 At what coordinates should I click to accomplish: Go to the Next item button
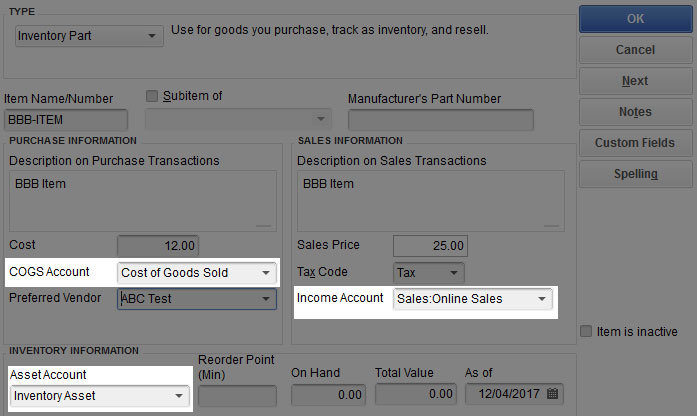pos(636,81)
